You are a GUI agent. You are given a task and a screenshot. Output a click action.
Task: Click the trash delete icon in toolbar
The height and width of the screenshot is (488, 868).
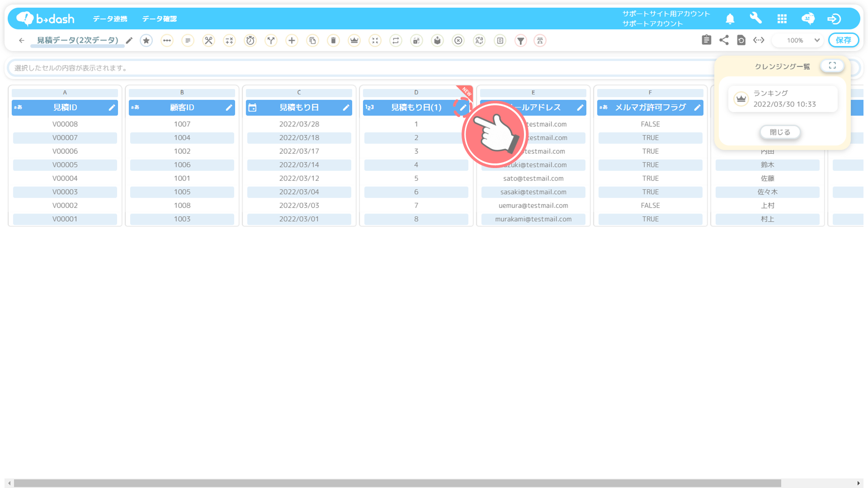click(333, 40)
